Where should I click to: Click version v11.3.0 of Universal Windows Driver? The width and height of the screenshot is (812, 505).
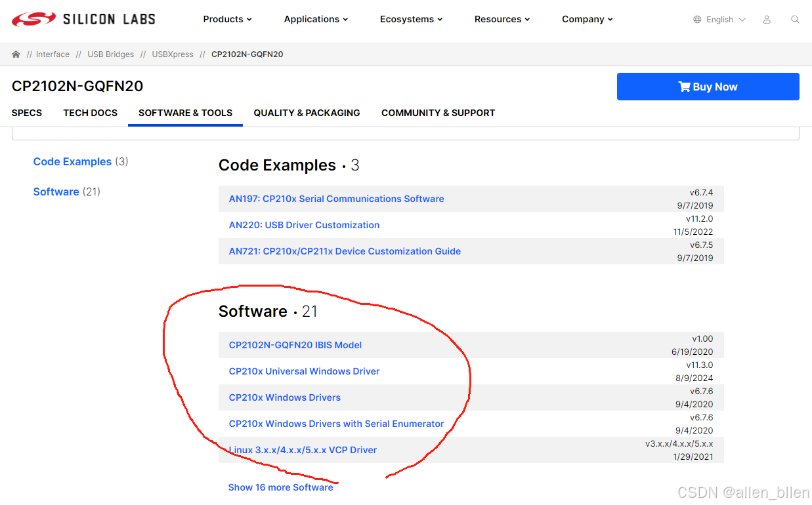[700, 365]
